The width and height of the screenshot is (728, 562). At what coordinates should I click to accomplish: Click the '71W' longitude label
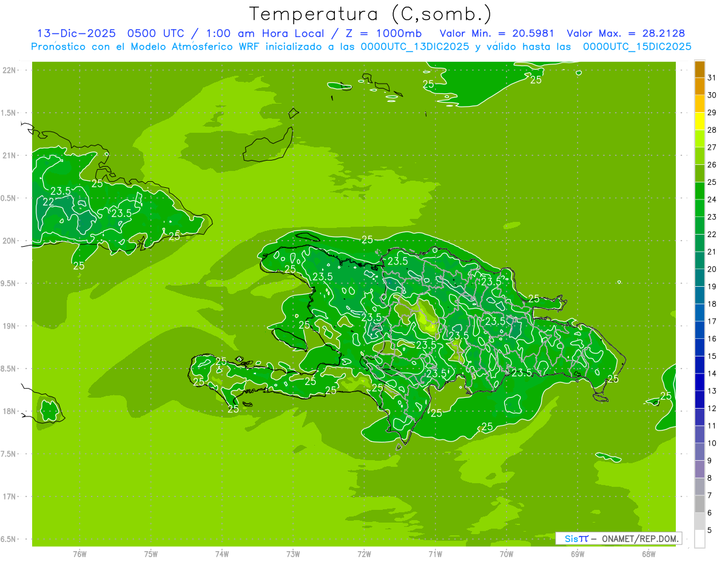coord(435,554)
